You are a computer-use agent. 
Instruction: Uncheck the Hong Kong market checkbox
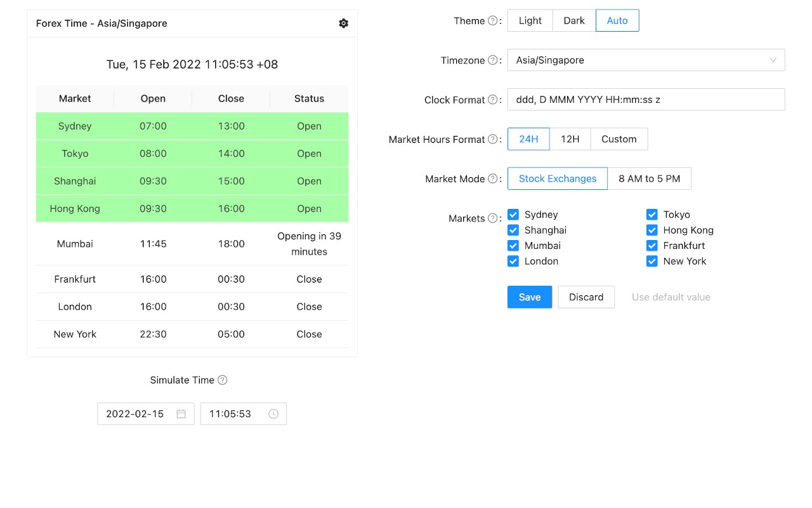pyautogui.click(x=652, y=230)
